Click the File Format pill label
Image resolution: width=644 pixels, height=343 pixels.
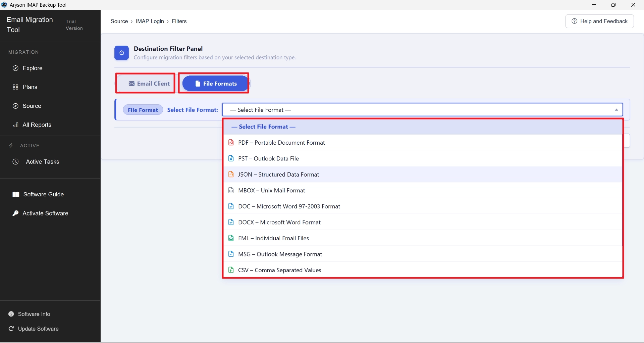point(143,110)
